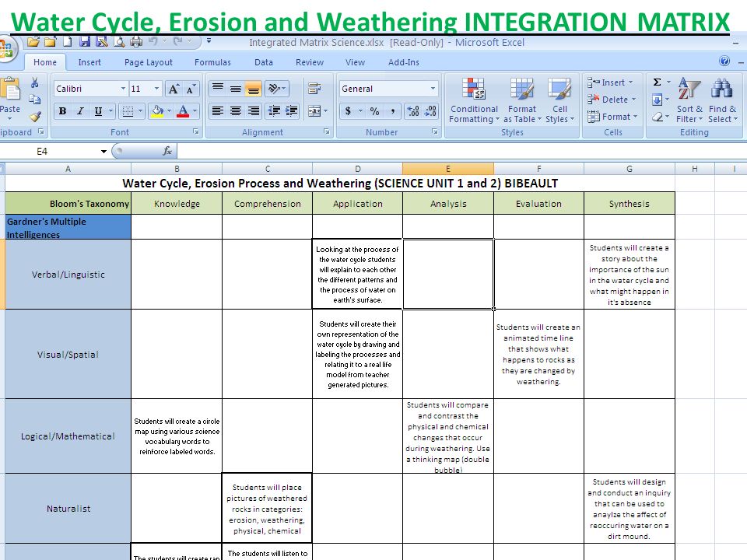Click the formula bar input field
The width and height of the screenshot is (747, 560).
[461, 151]
